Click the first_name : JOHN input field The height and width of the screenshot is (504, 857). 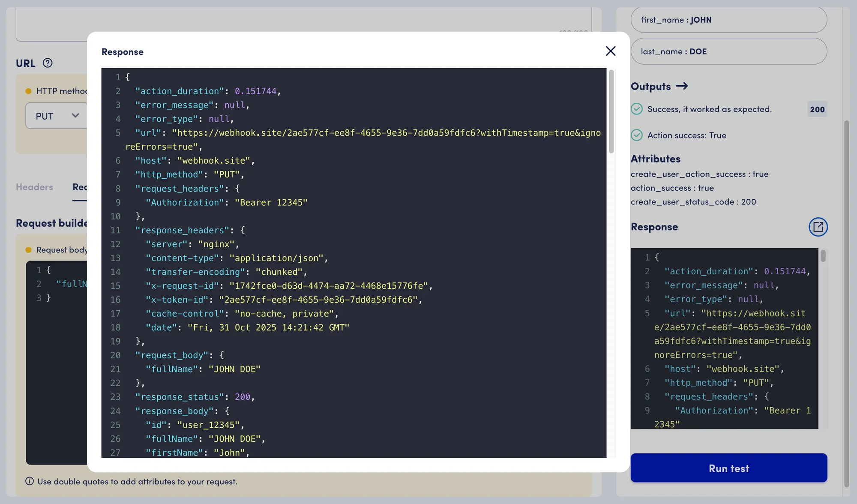click(729, 20)
